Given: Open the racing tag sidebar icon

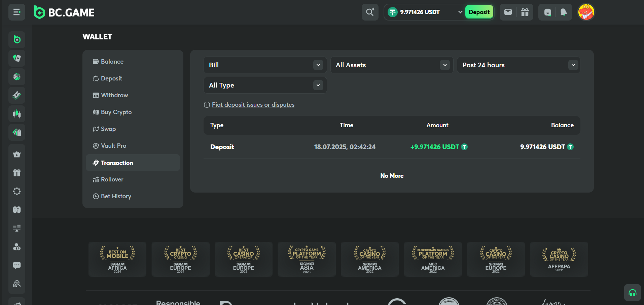Looking at the screenshot, I should 17,132.
